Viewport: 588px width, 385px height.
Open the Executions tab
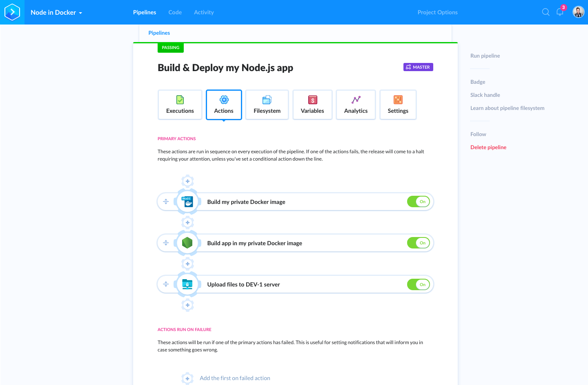coord(180,105)
